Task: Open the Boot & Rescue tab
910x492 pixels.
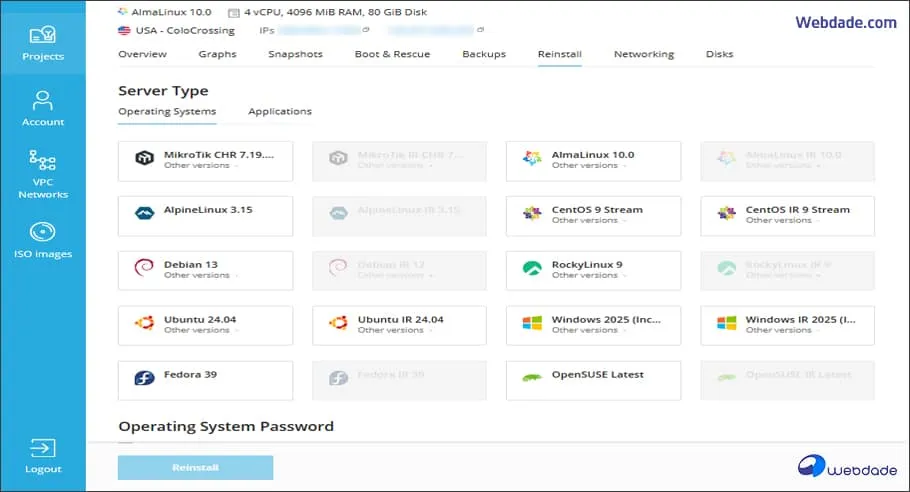Action: tap(392, 54)
